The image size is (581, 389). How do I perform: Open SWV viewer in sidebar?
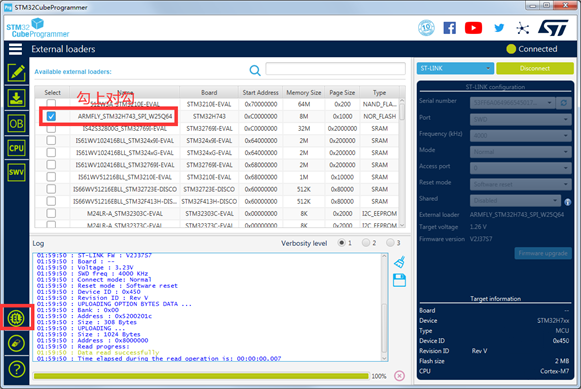pos(16,172)
